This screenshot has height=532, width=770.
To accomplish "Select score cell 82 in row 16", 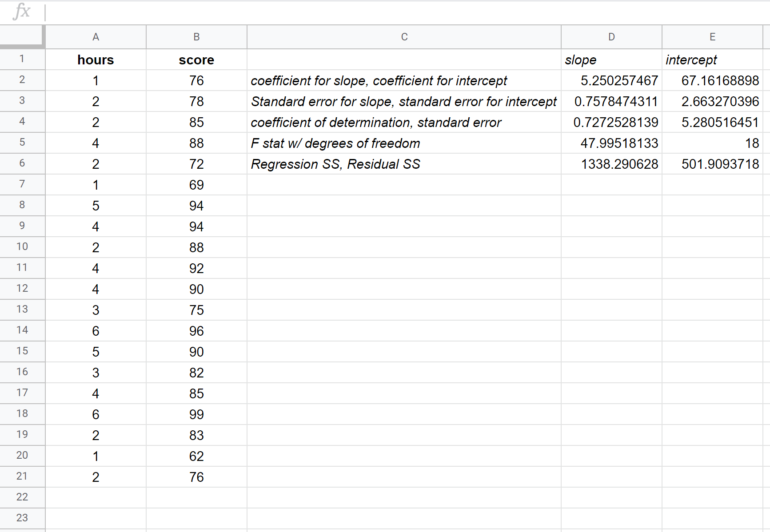I will point(196,373).
